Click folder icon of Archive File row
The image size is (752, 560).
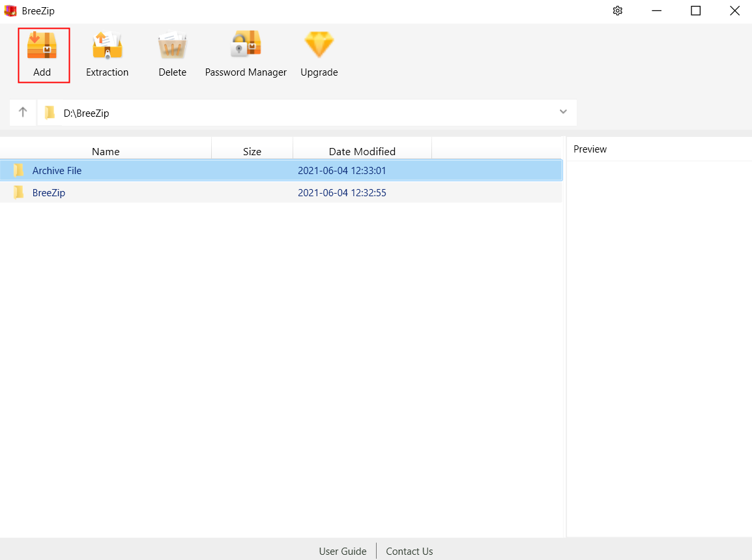(19, 170)
